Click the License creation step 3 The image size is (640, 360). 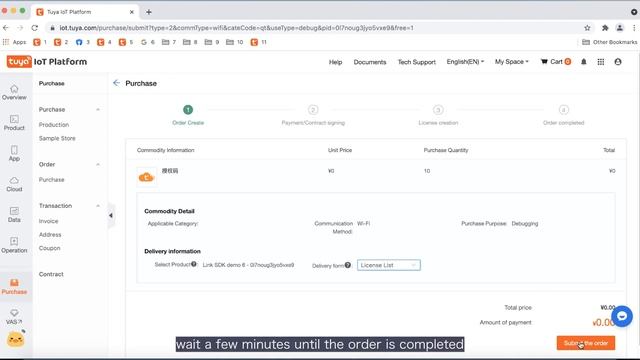coord(438,115)
